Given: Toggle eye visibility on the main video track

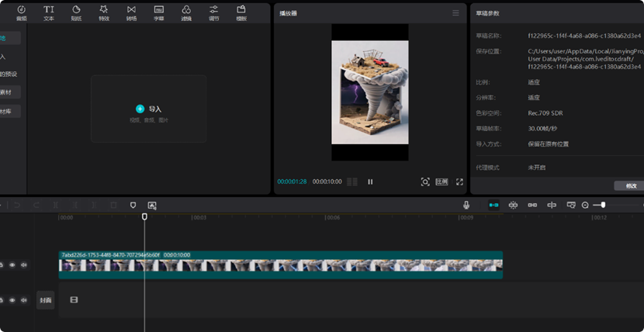Looking at the screenshot, I should [12, 265].
